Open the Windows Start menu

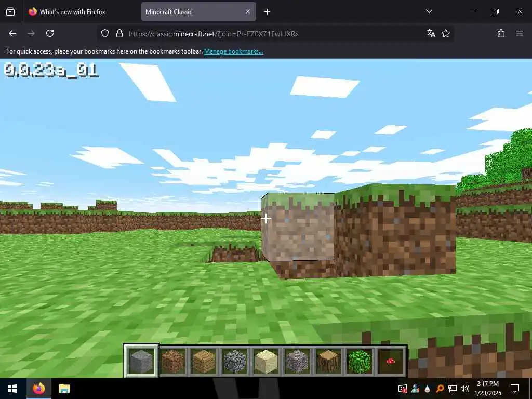click(x=12, y=389)
